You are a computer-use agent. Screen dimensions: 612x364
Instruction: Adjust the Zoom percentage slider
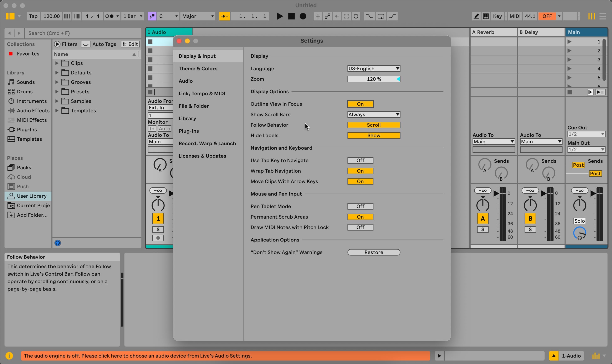click(374, 79)
